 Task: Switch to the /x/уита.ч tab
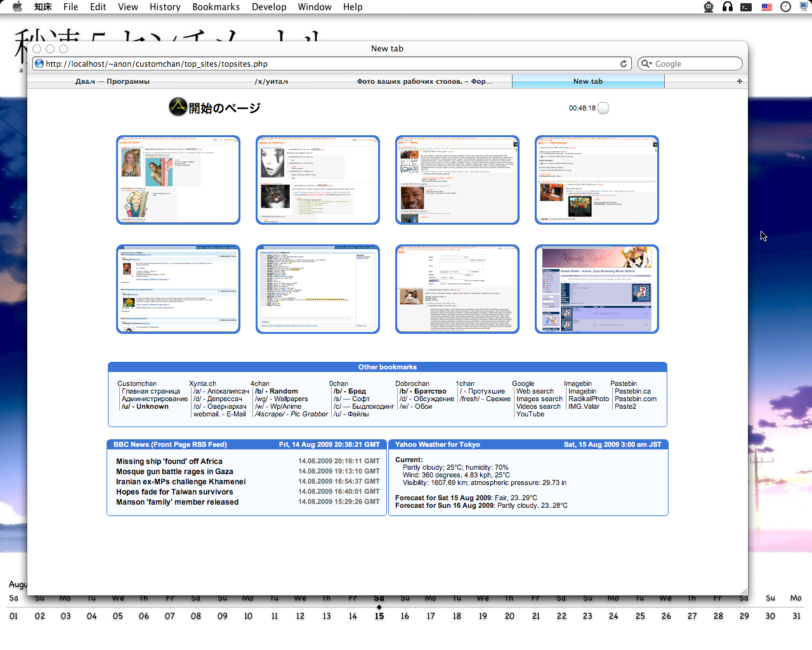tap(272, 81)
